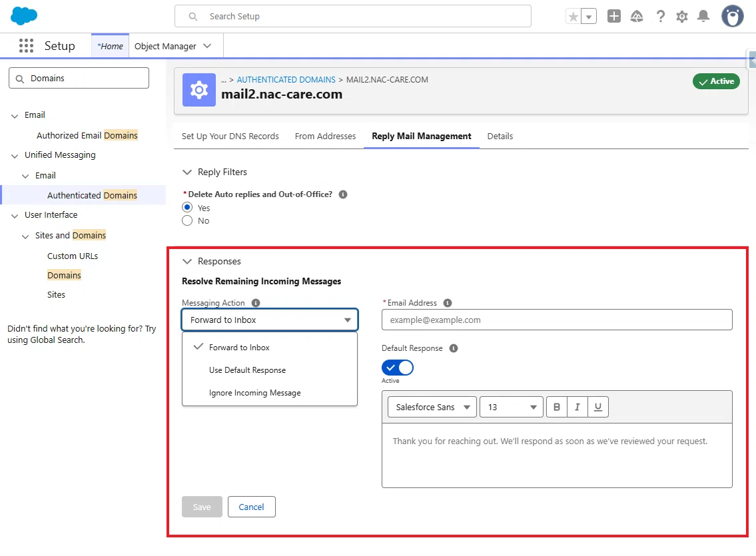This screenshot has width=756, height=556.
Task: Open the Help question mark icon
Action: tap(661, 17)
